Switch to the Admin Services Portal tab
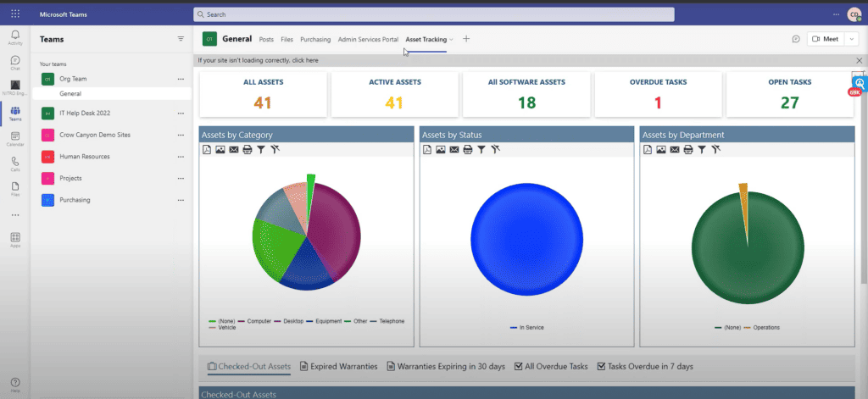The image size is (868, 399). [x=367, y=39]
